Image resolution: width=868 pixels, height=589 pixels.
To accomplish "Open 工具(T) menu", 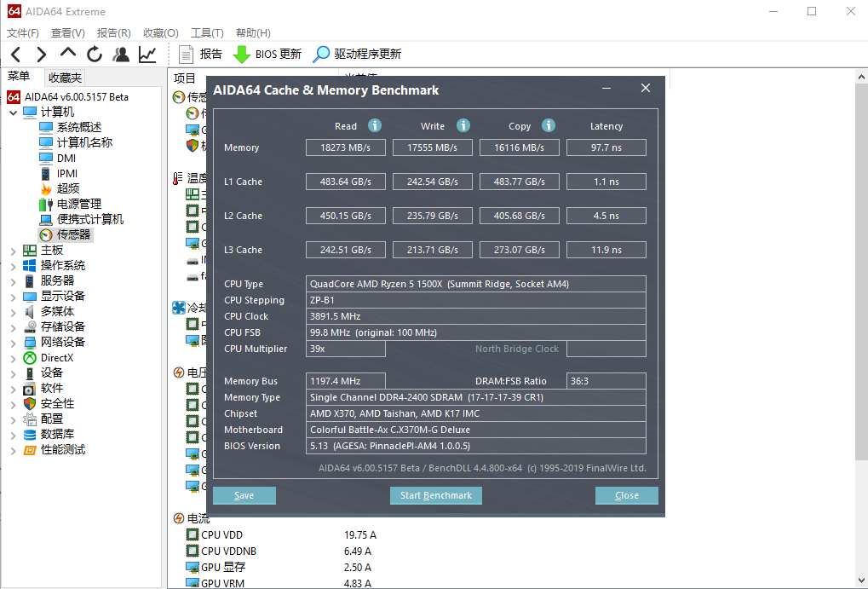I will [x=207, y=33].
